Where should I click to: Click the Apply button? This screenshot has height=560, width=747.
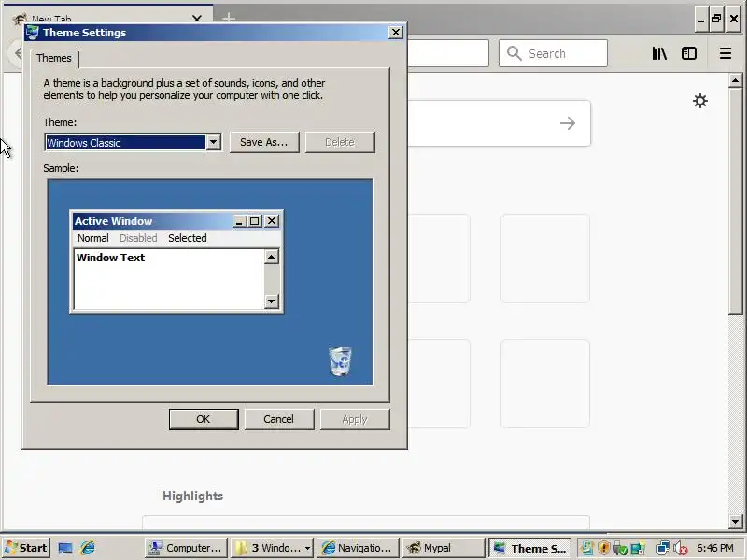(355, 419)
